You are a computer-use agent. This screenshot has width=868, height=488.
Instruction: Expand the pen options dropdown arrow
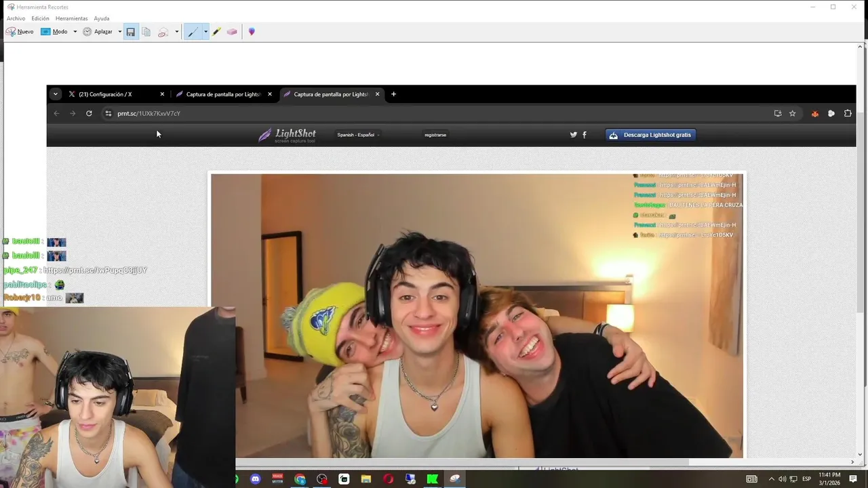205,32
